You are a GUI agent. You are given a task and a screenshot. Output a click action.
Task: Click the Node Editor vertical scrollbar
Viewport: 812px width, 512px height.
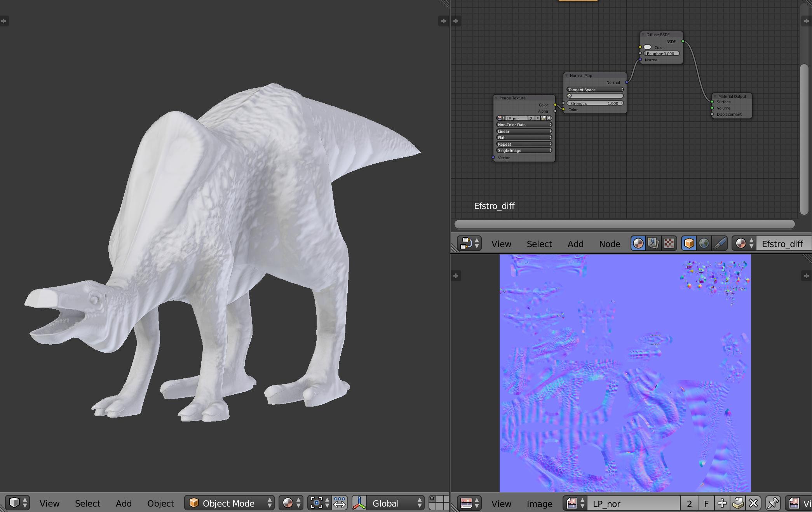[804, 139]
